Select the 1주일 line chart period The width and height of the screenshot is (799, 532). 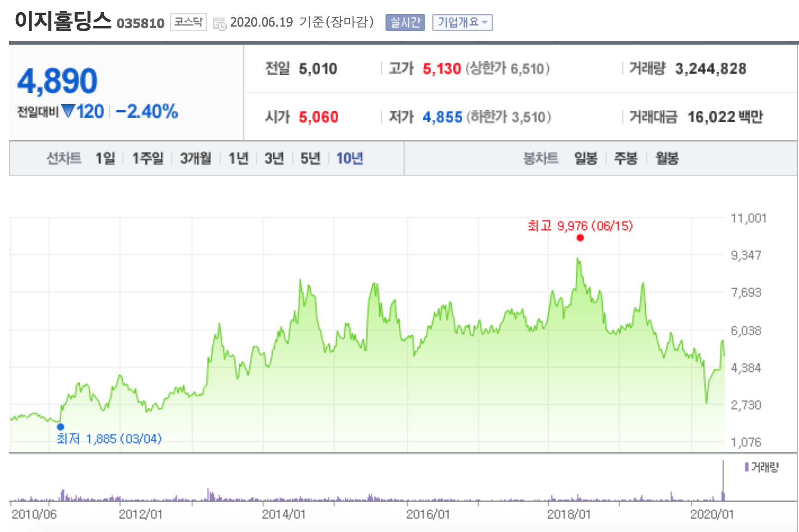[x=148, y=158]
